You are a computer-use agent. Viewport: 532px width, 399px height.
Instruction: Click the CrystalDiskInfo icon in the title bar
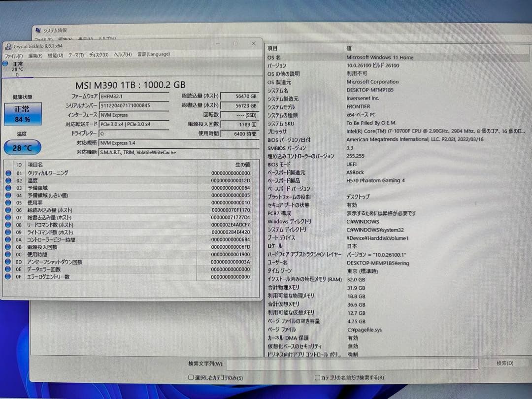(8, 46)
